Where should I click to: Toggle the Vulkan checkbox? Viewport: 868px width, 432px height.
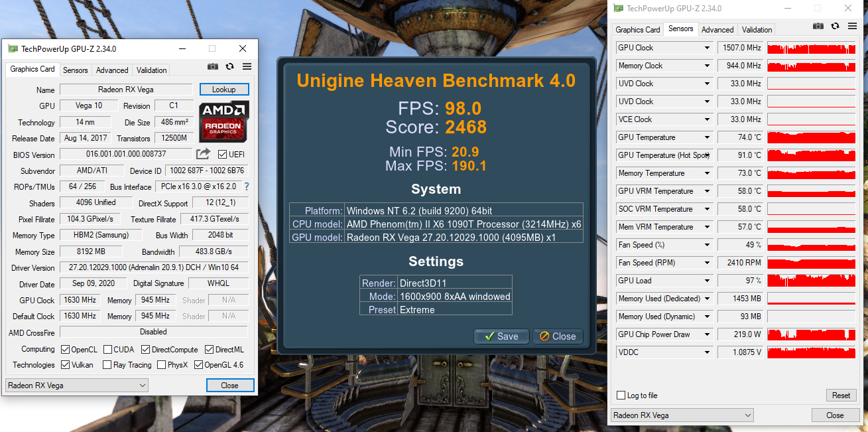click(x=65, y=364)
